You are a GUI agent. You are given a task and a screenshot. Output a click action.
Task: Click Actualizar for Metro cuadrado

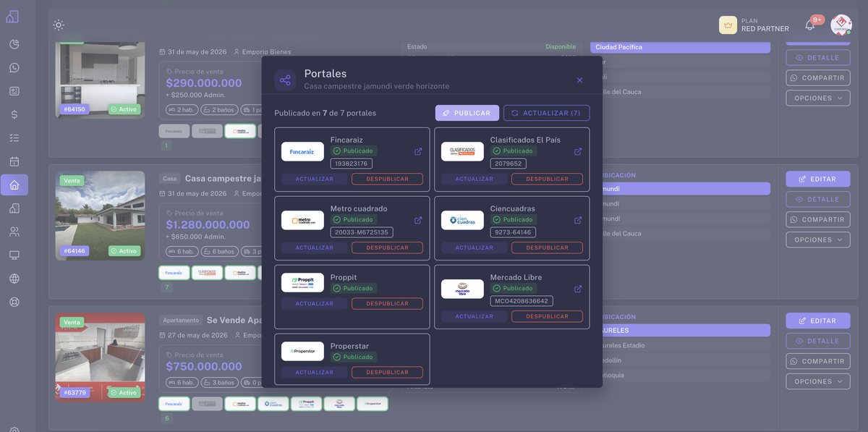coord(315,247)
